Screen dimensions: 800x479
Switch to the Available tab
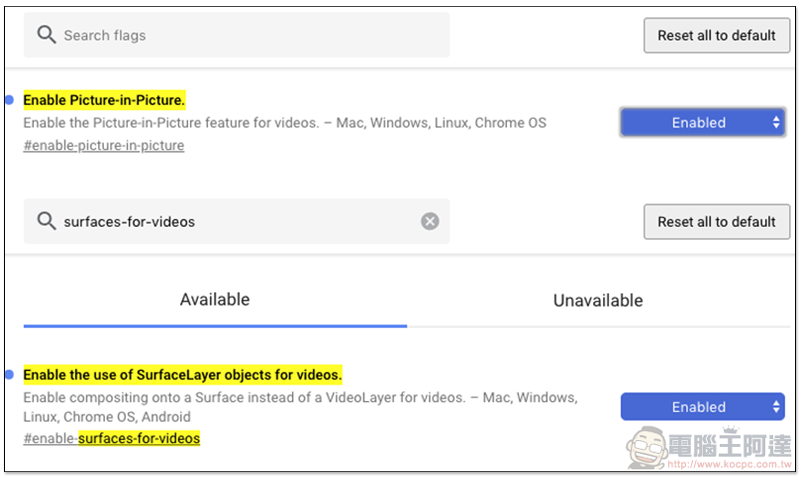point(215,300)
